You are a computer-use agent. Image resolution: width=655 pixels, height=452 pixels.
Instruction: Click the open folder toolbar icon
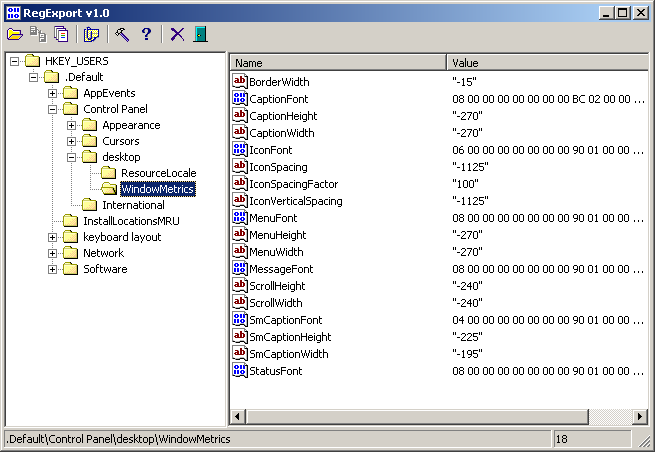(x=15, y=34)
